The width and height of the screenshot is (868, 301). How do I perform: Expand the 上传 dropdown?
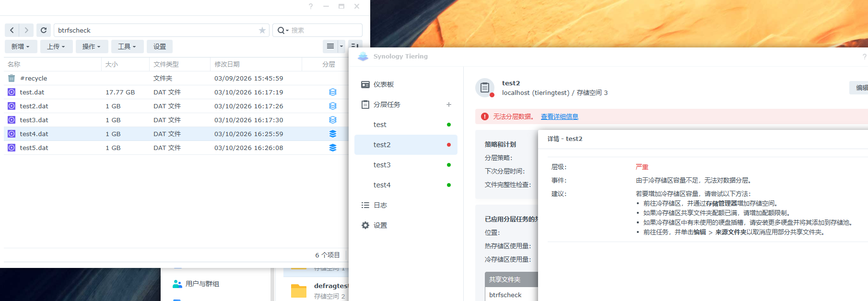[x=56, y=46]
